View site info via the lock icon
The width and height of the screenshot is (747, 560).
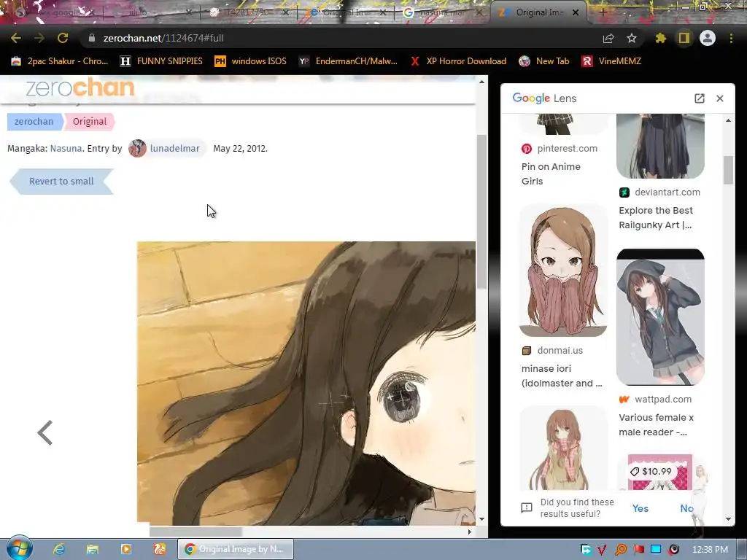coord(92,38)
